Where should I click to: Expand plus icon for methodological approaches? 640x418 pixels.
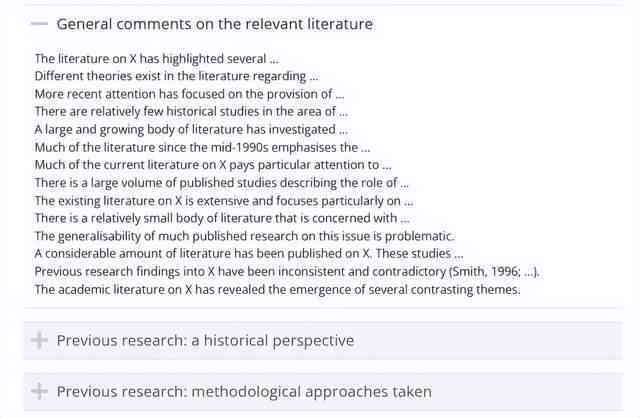[39, 391]
